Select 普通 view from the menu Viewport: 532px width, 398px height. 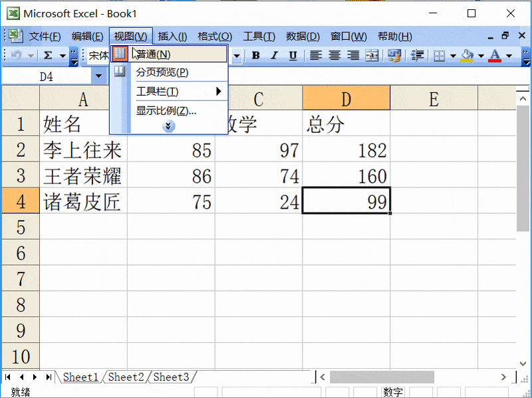[153, 54]
